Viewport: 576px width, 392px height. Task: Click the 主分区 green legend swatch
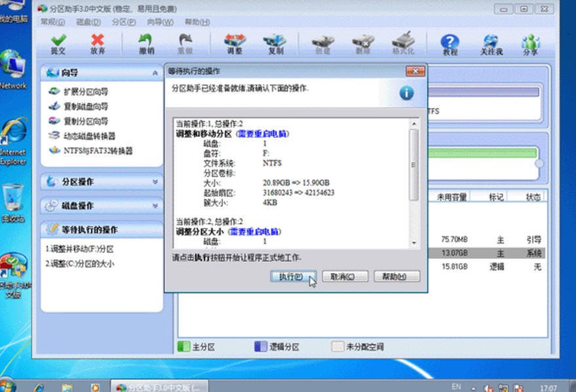coord(183,347)
